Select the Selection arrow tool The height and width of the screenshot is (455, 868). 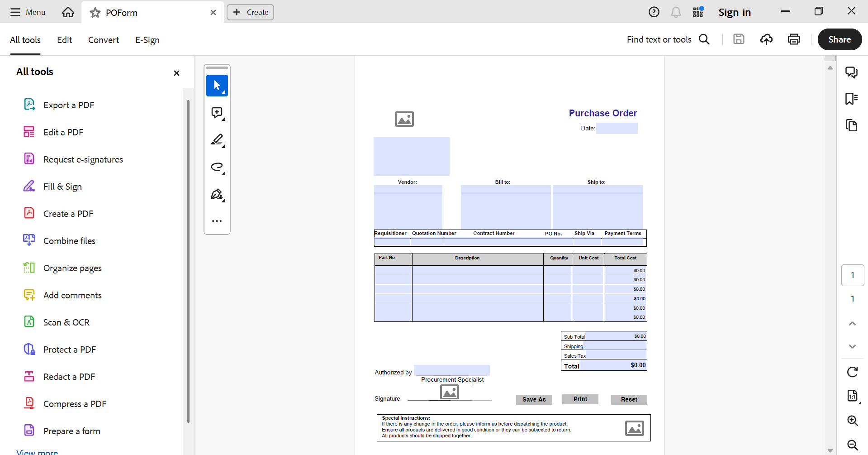(x=217, y=86)
